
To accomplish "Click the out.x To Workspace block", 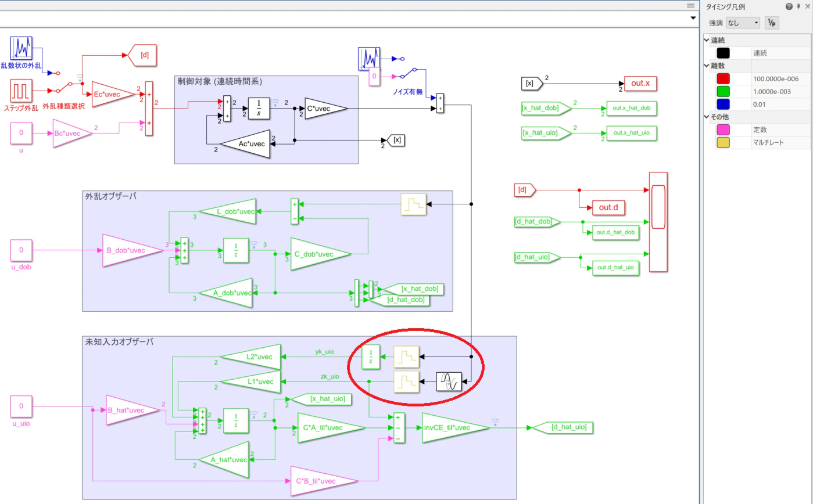I will pyautogui.click(x=640, y=84).
